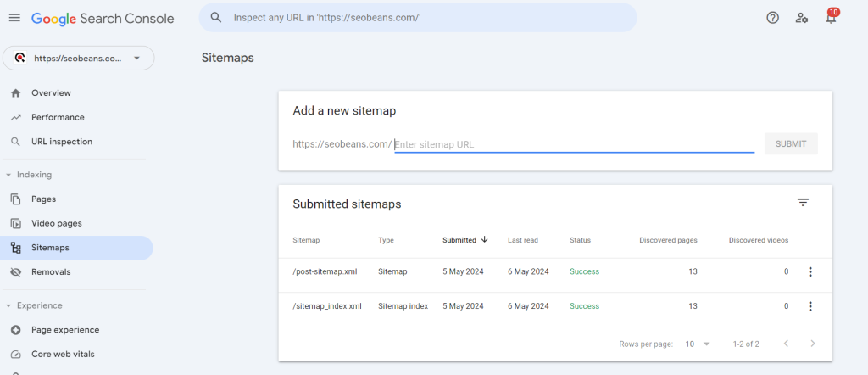The image size is (868, 375).
Task: Click the Sitemaps page heading
Action: [x=227, y=58]
